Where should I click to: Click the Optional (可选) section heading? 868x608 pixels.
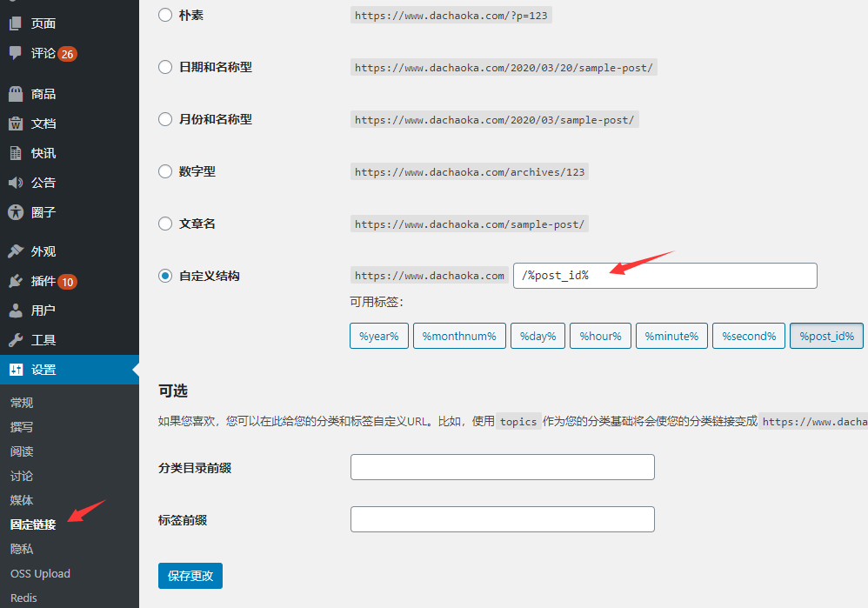point(173,391)
